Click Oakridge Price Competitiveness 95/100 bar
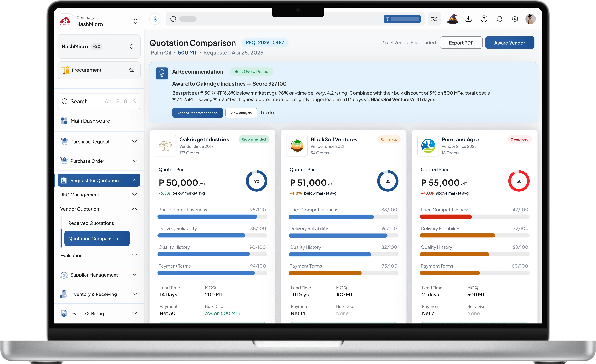The width and height of the screenshot is (596, 364). 212,217
